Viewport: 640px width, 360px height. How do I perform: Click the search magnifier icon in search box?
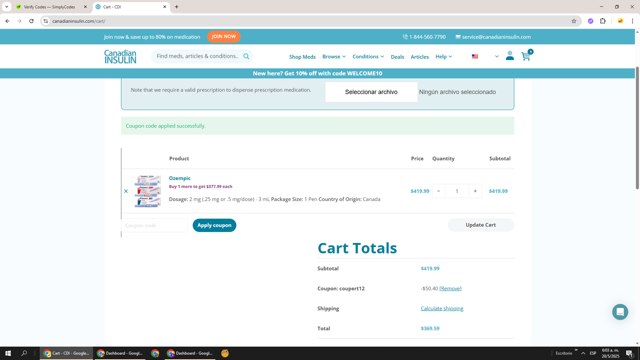pos(246,56)
